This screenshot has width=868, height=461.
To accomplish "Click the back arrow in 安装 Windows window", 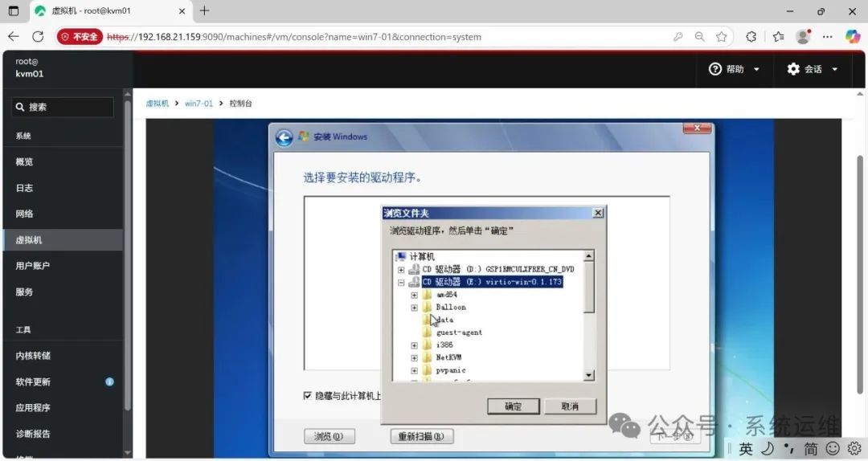I will tap(284, 137).
